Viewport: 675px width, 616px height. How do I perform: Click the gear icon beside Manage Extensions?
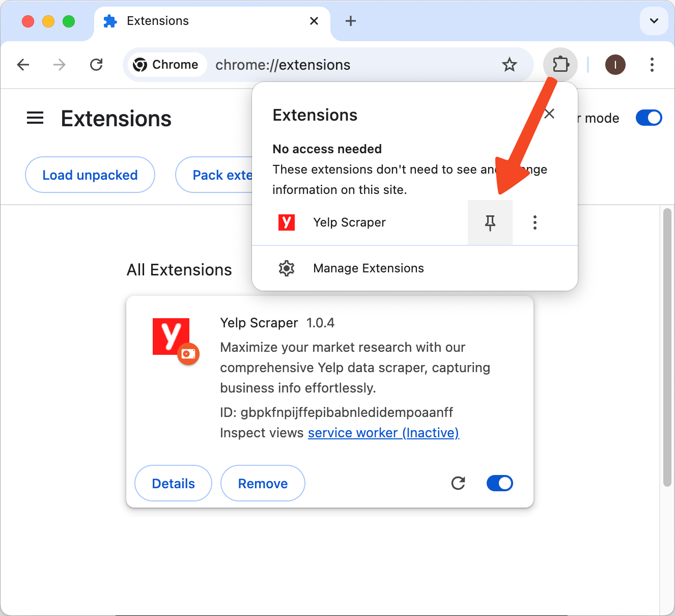pos(287,268)
